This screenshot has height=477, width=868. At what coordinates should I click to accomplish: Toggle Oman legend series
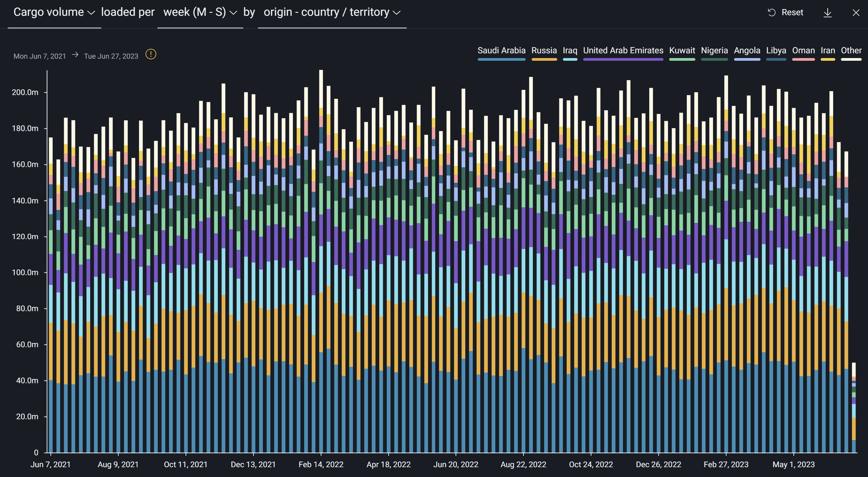[x=803, y=53]
